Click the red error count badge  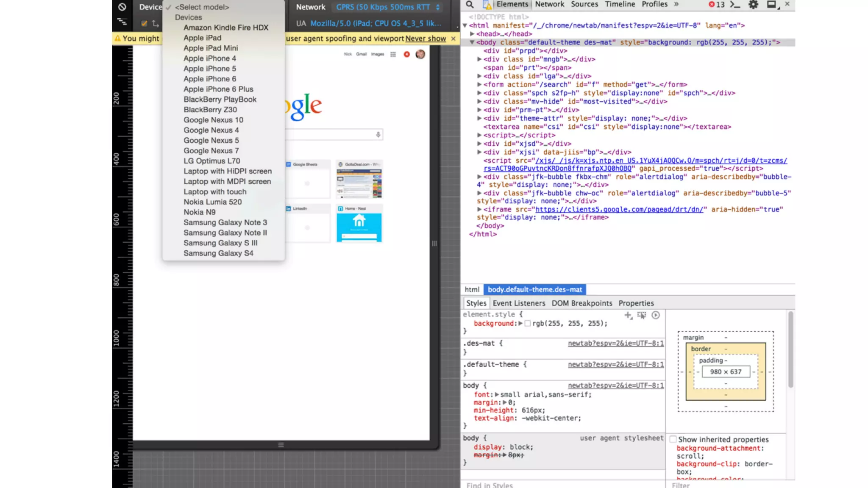point(716,5)
